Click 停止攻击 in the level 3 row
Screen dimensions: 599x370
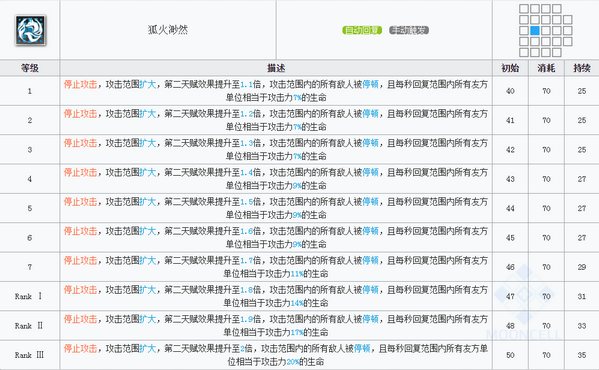tap(80, 143)
